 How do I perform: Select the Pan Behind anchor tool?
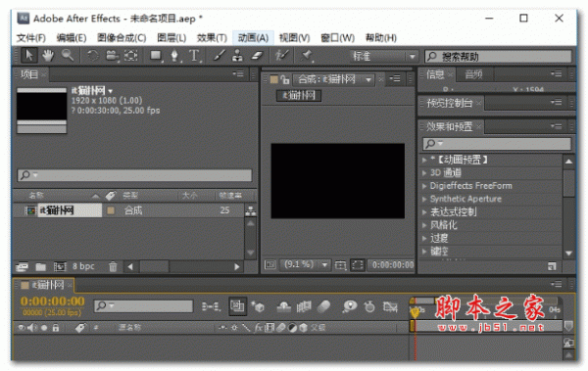point(131,56)
